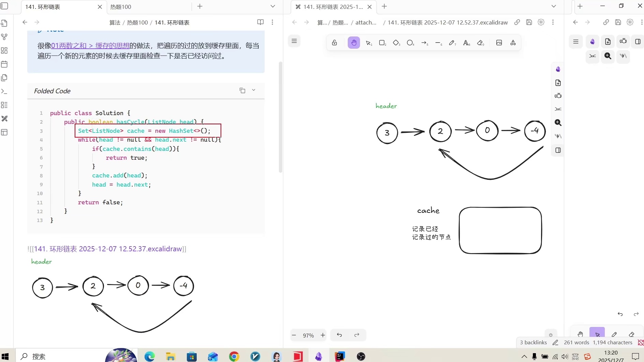Collapse the Folded Code block
The width and height of the screenshot is (644, 362).
click(254, 90)
